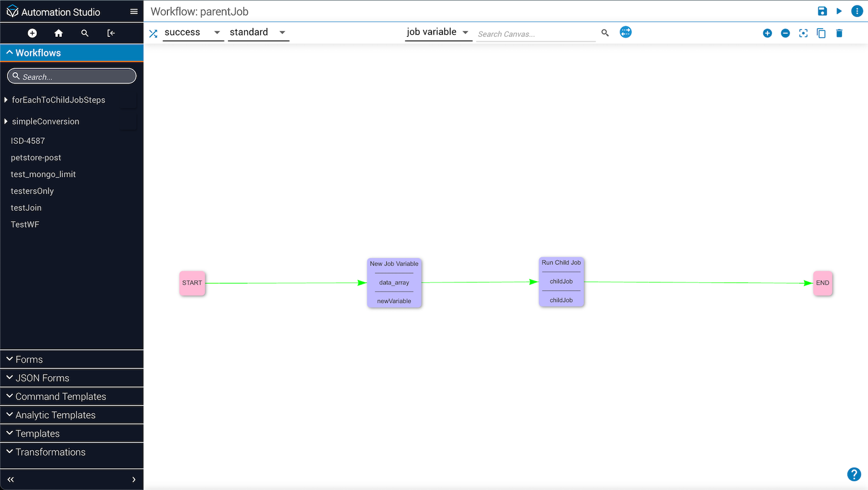Click the help question mark button
Screen dimensions: 868x490
tap(854, 474)
